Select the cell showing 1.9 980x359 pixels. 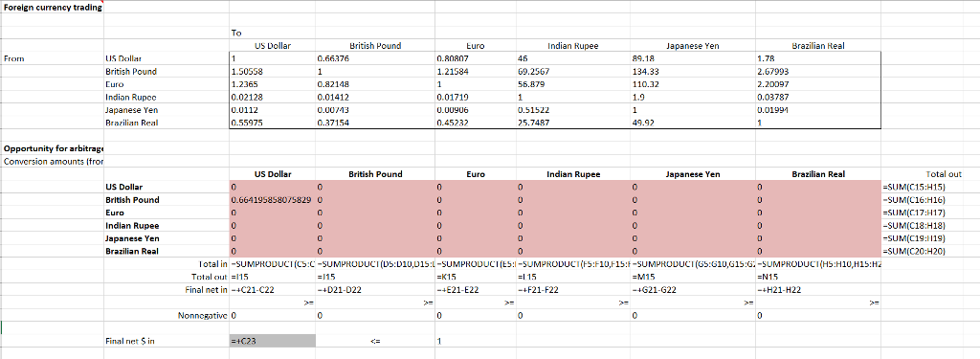coord(693,97)
